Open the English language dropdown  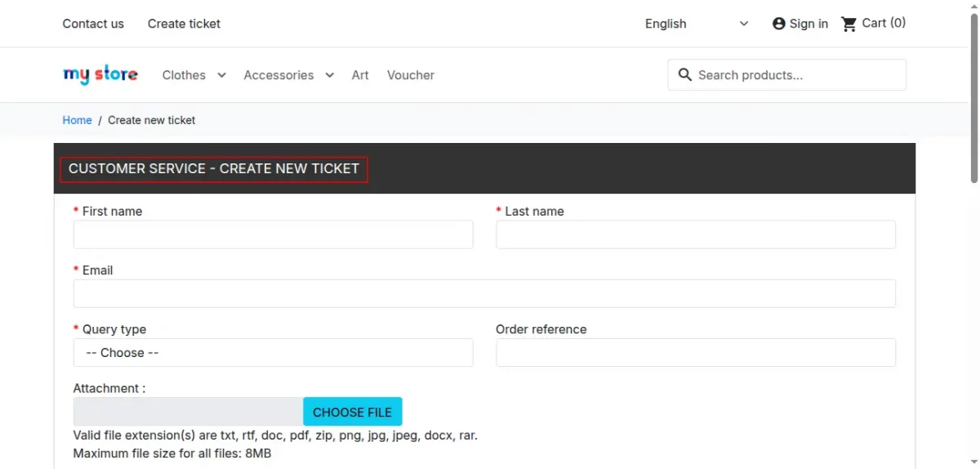697,24
